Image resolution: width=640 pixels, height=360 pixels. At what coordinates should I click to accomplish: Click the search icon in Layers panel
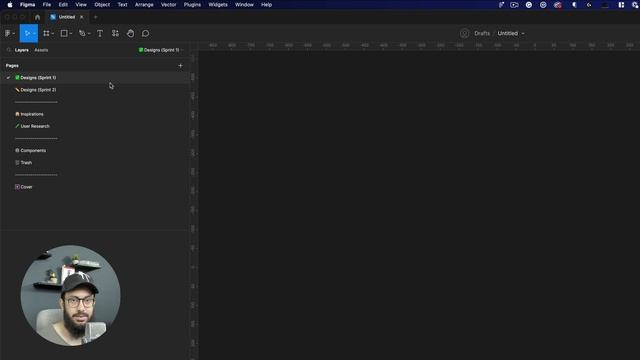(x=9, y=50)
